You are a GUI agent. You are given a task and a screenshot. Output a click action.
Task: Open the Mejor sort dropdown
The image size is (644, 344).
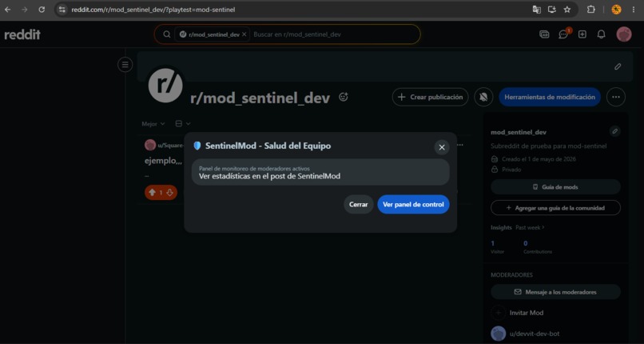click(x=153, y=124)
